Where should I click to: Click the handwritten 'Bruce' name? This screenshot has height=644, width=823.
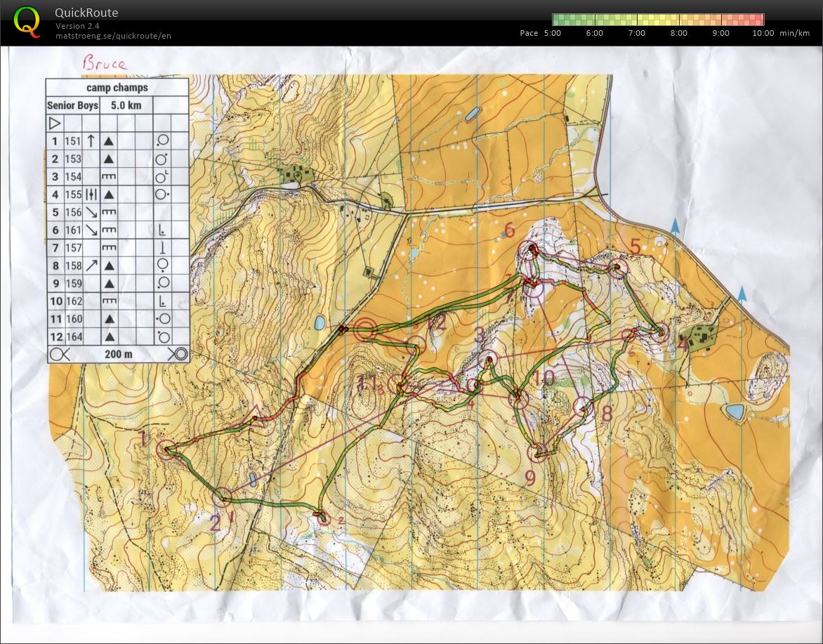(104, 63)
